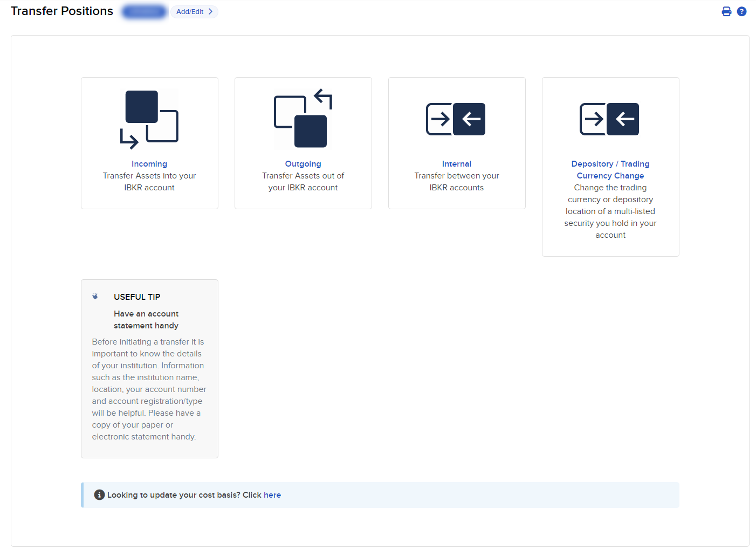Click the blue help question mark icon

click(x=741, y=11)
